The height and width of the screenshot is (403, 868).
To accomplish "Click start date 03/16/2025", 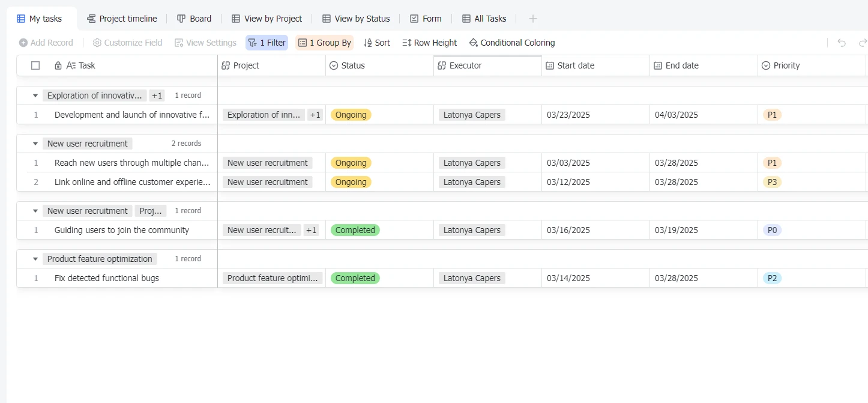I will (x=568, y=230).
